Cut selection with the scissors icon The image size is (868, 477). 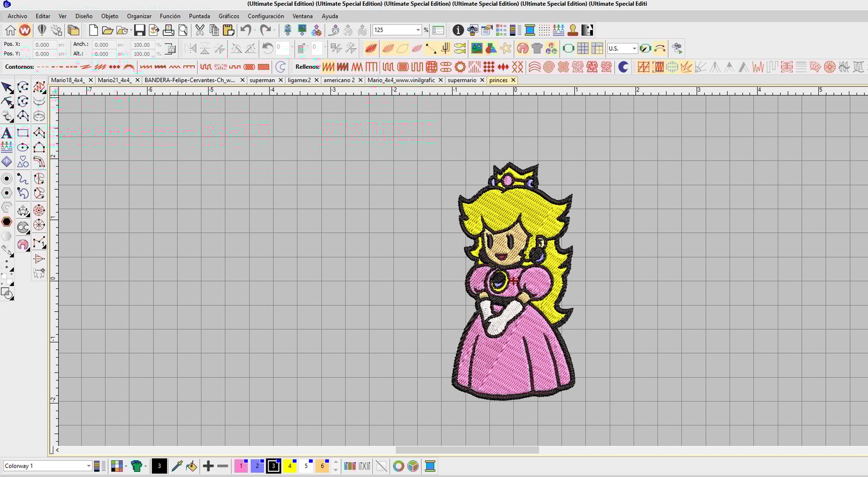(x=200, y=30)
